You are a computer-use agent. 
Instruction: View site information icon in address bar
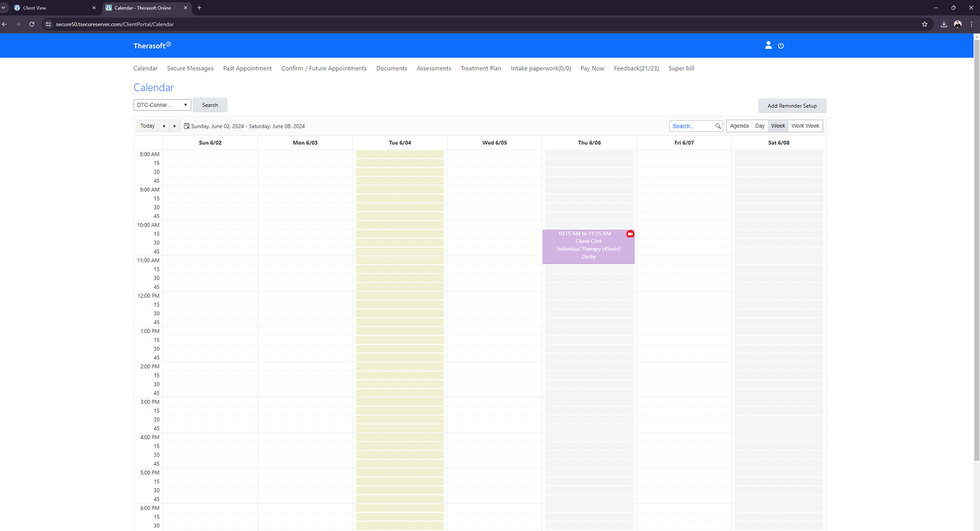click(48, 24)
